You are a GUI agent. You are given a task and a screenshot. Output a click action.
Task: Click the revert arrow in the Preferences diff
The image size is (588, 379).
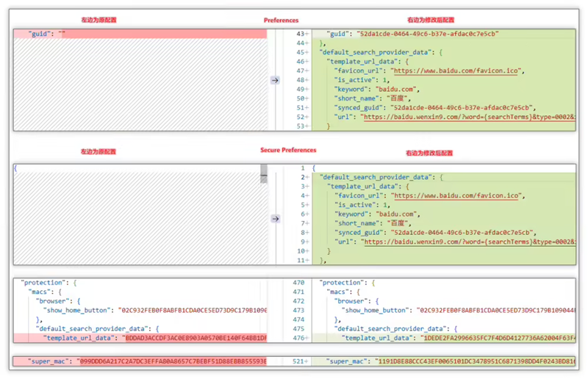point(275,80)
